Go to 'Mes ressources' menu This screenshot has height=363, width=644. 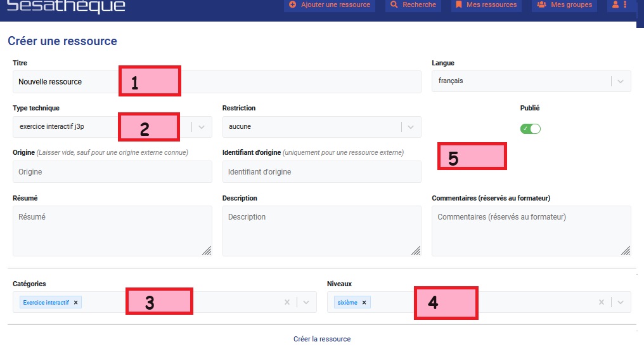(487, 5)
